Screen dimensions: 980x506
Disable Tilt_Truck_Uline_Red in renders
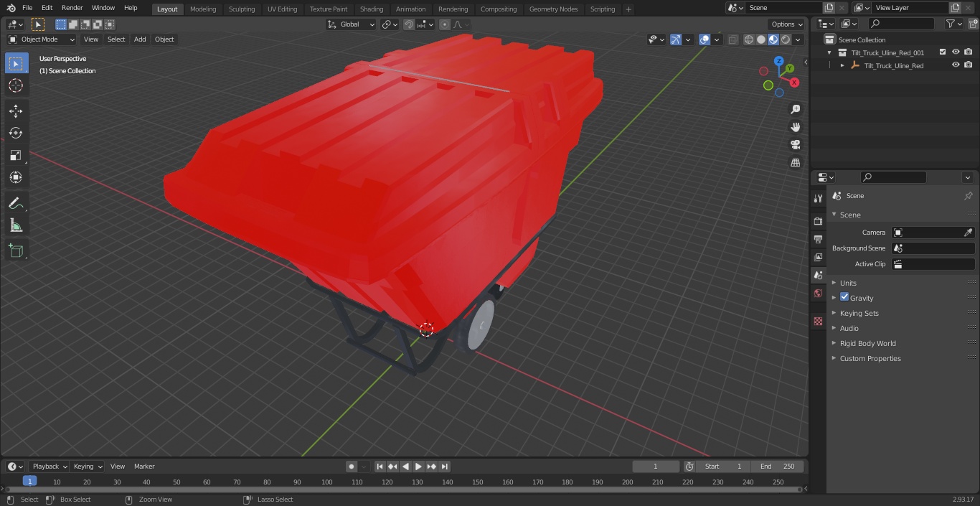(x=969, y=65)
